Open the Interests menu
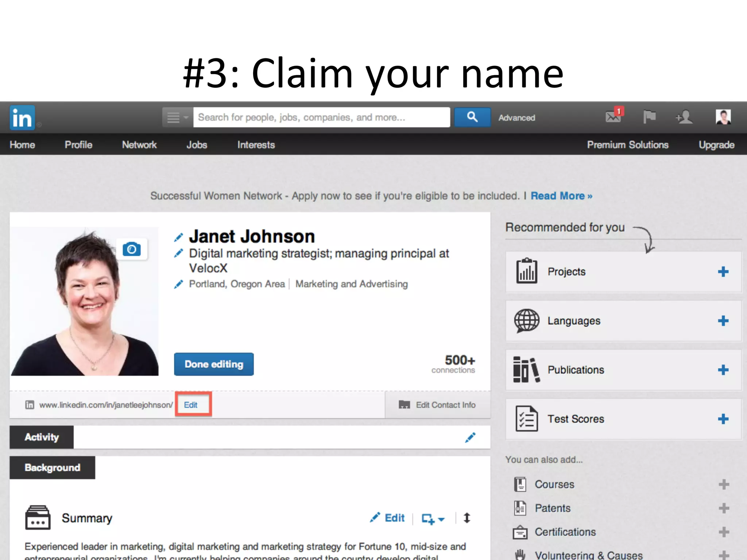The image size is (747, 560). (256, 145)
